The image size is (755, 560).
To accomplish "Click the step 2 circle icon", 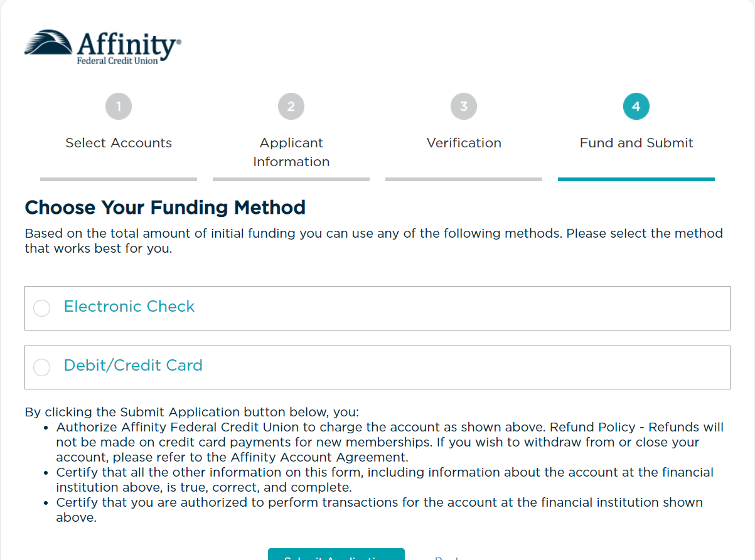I will 291,107.
